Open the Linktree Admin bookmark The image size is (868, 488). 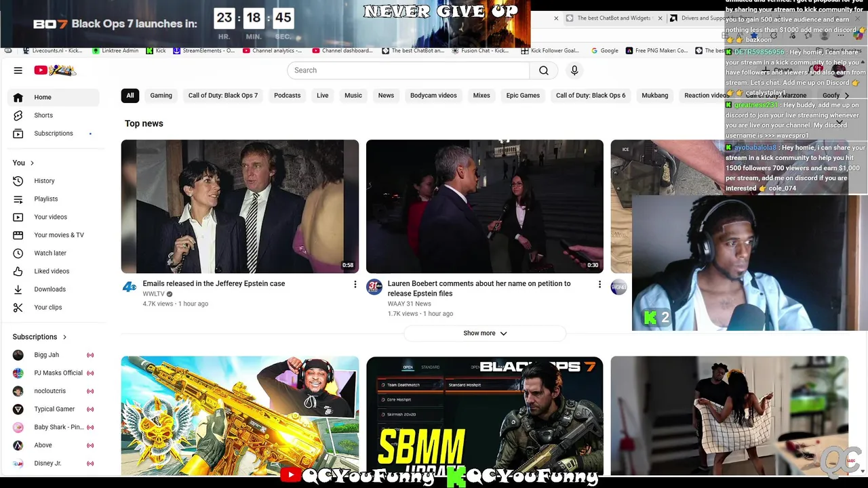click(115, 51)
